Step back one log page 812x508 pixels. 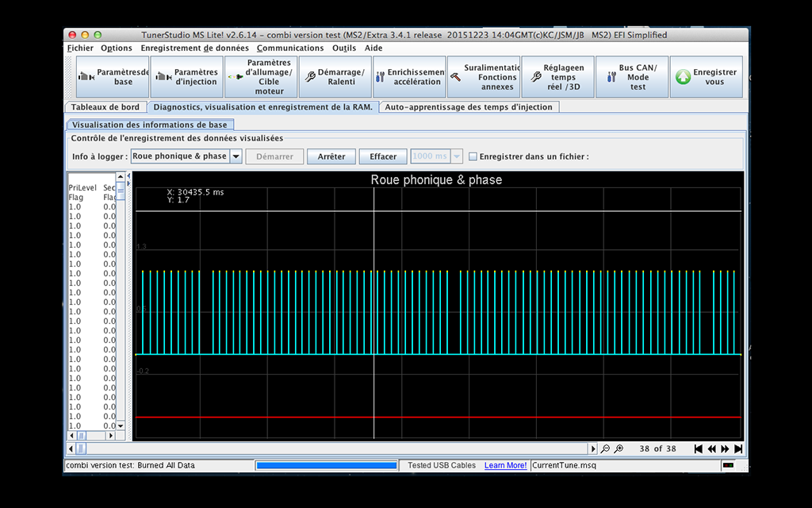(712, 448)
